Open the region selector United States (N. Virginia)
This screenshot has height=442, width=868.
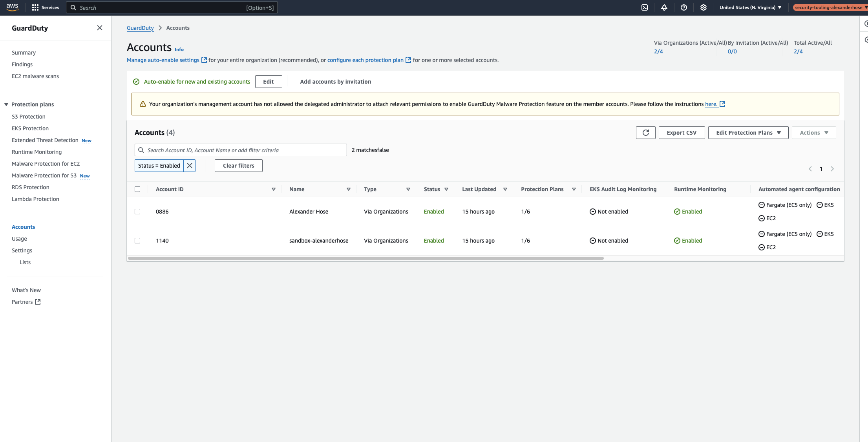(x=750, y=7)
